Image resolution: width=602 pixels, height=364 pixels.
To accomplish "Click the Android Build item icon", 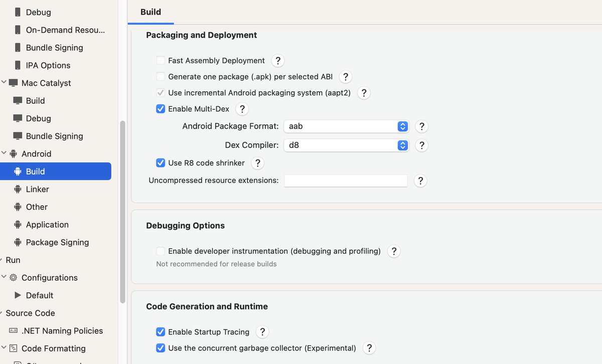I will tap(18, 171).
